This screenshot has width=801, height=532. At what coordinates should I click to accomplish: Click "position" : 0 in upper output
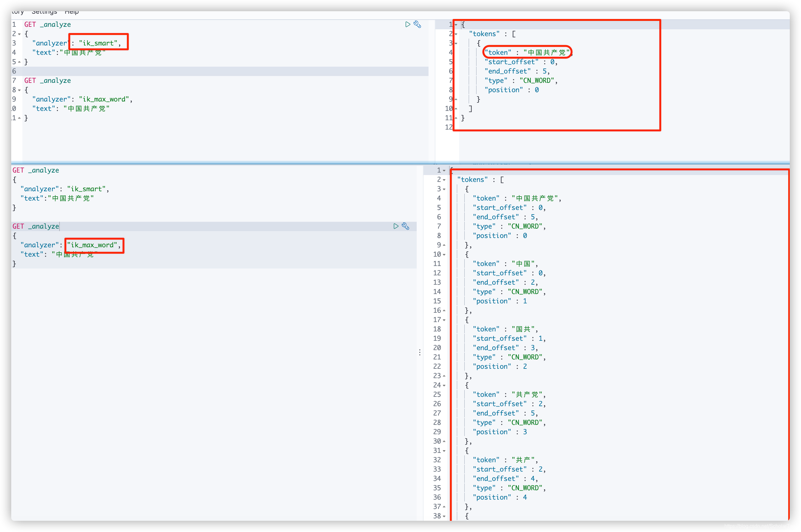(512, 90)
